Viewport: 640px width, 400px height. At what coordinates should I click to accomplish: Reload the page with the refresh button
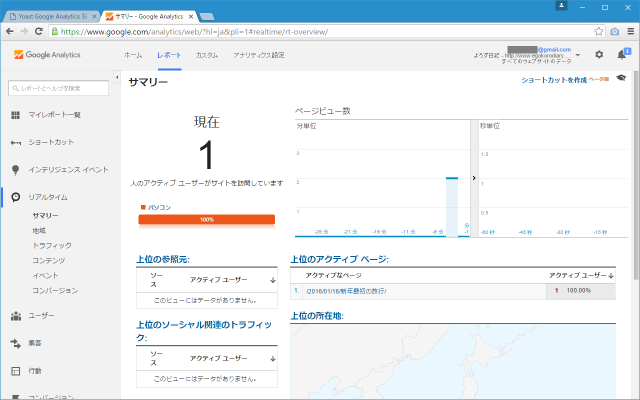click(x=43, y=31)
